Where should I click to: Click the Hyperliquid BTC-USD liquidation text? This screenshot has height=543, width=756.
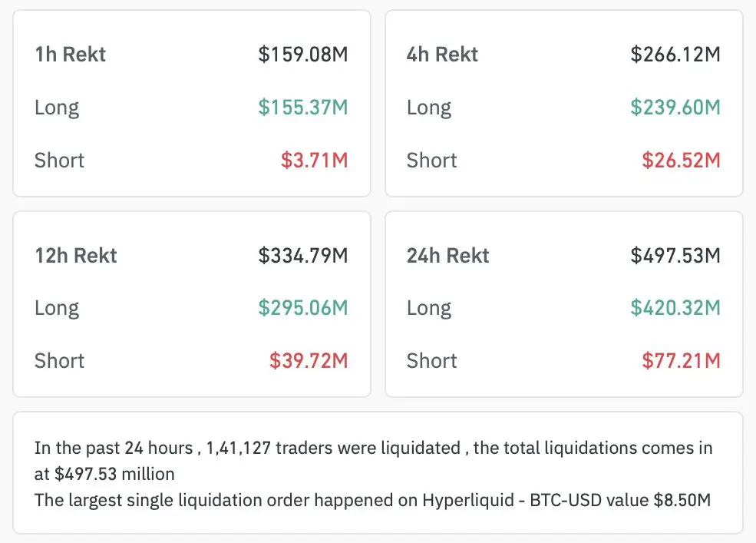(505, 500)
